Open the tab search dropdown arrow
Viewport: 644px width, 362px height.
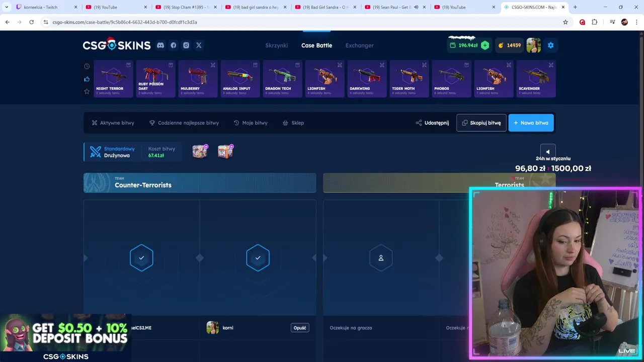tap(7, 7)
